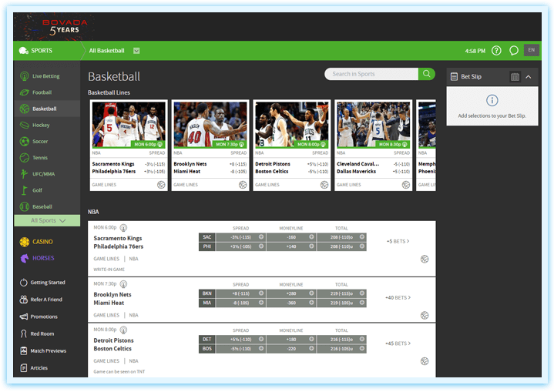Add SAC total 208 over selection
554x392 pixels.
click(341, 237)
